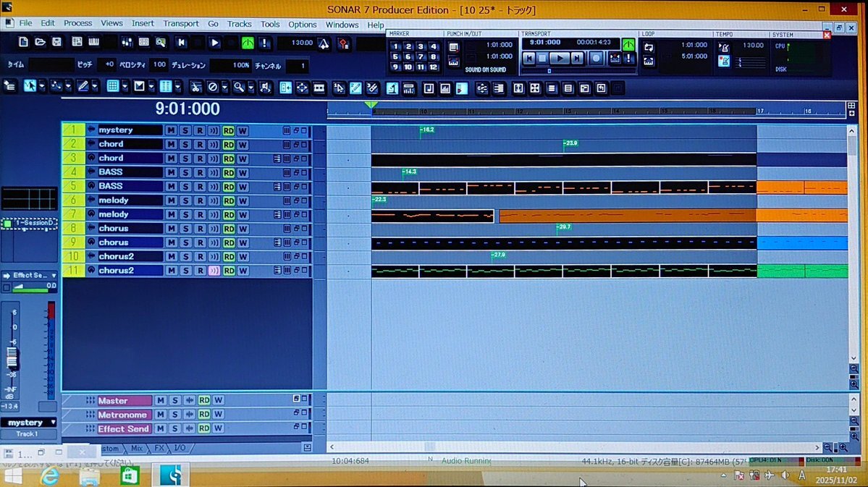Viewport: 868px width, 487px height.
Task: Click the now-time marker on the ruler
Action: (371, 105)
